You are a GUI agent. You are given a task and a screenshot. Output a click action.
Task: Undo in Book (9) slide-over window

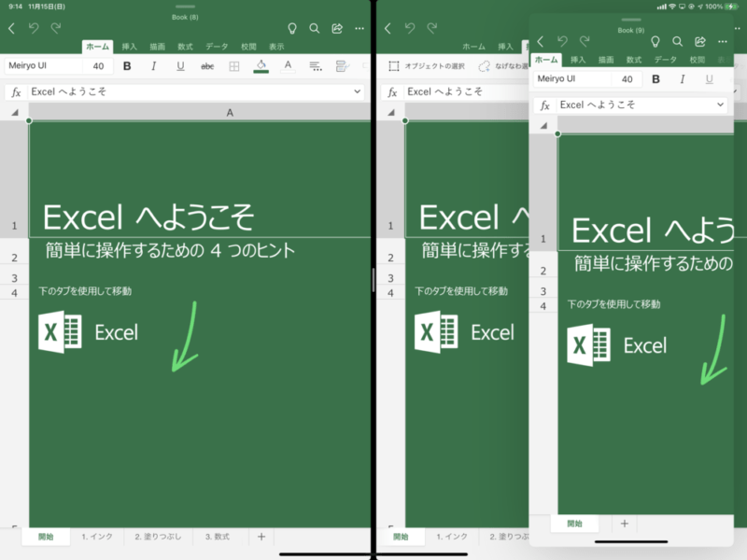[x=563, y=41]
